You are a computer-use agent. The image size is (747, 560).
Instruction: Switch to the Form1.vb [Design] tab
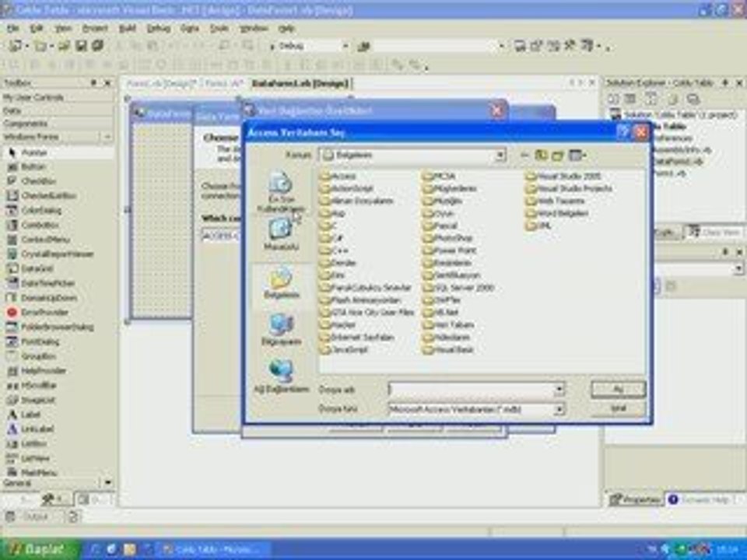[161, 83]
